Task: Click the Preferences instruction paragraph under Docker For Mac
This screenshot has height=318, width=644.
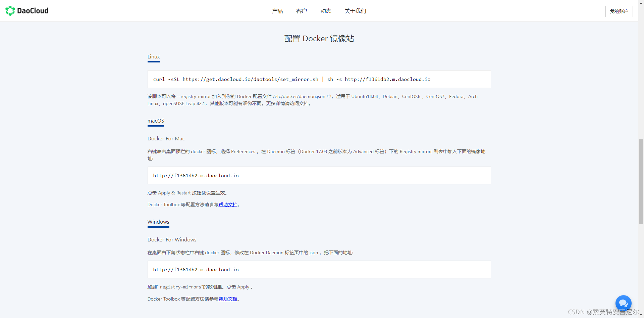Action: [x=316, y=155]
